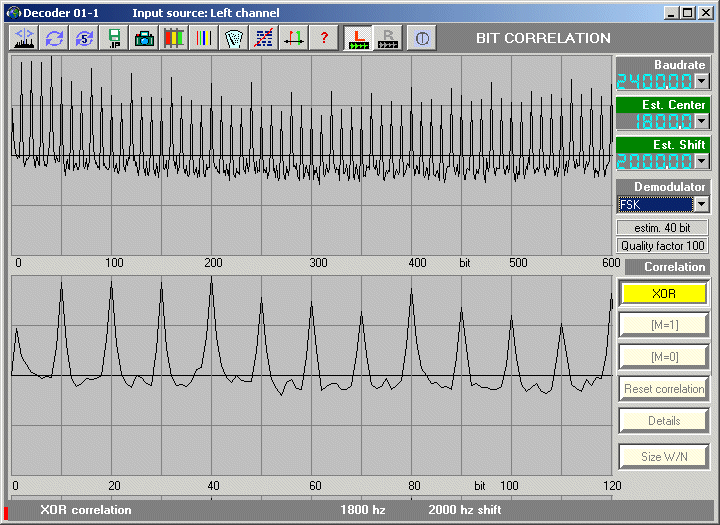Expand the Est. Center dropdown
Screen dimensions: 720x525
tap(701, 121)
